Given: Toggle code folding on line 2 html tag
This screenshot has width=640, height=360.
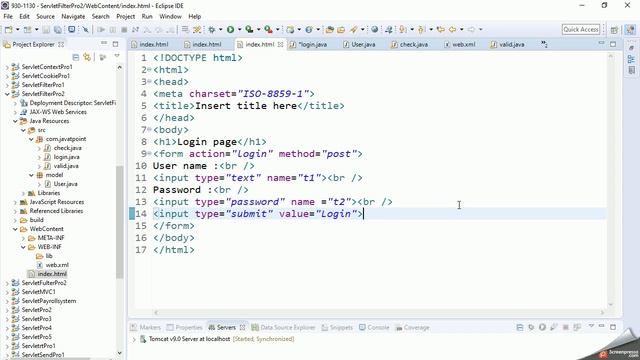Looking at the screenshot, I should [x=149, y=70].
